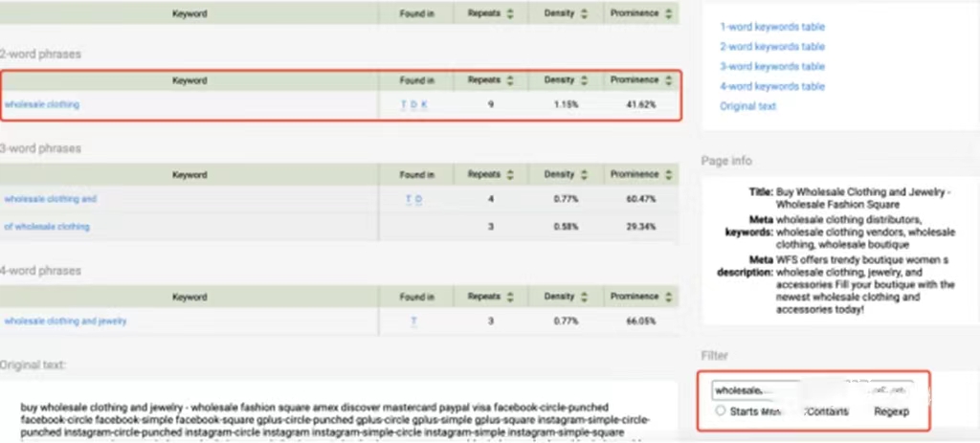The height and width of the screenshot is (443, 980).
Task: Jump to 1-word keywords table
Action: 771,27
